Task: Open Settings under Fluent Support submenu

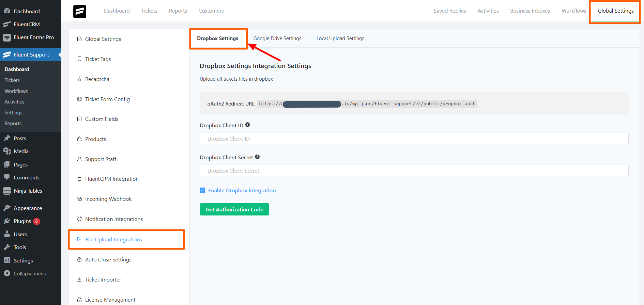Action: tap(13, 113)
